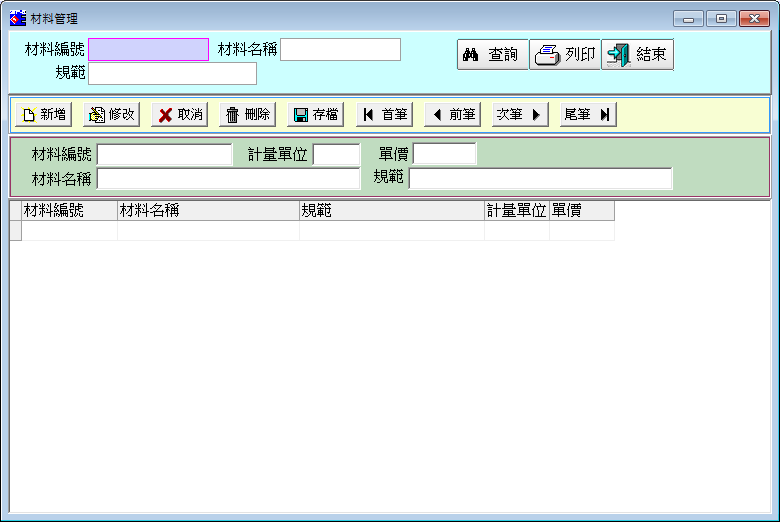Jump to last record with 尾筆

tap(588, 114)
